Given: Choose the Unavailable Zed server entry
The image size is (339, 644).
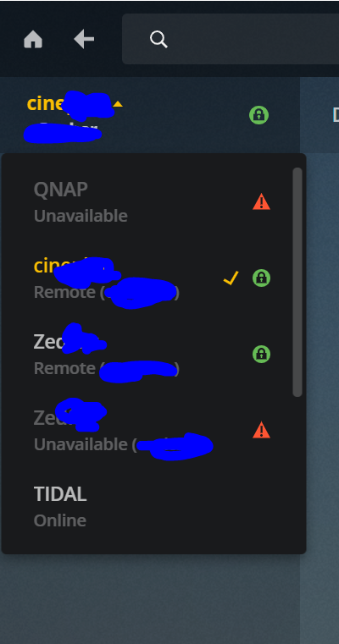Looking at the screenshot, I should point(153,431).
